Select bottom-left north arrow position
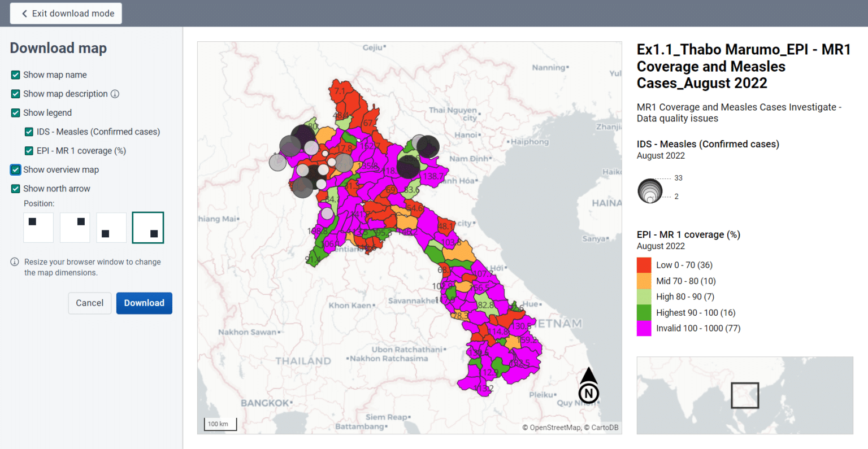 tap(111, 228)
